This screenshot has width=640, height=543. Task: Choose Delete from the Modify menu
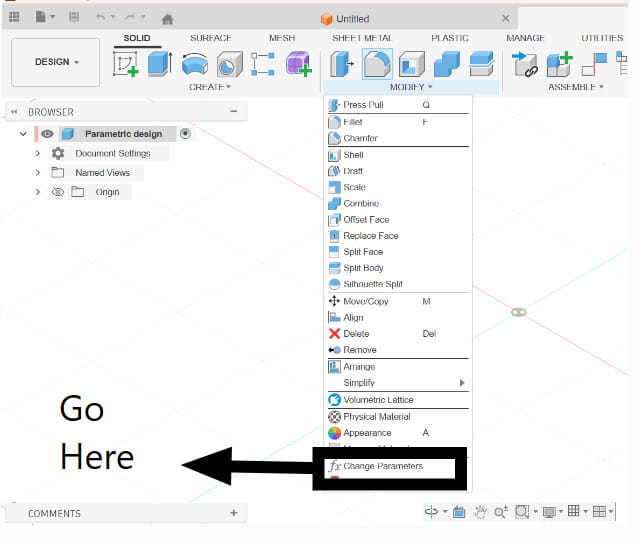[398, 334]
